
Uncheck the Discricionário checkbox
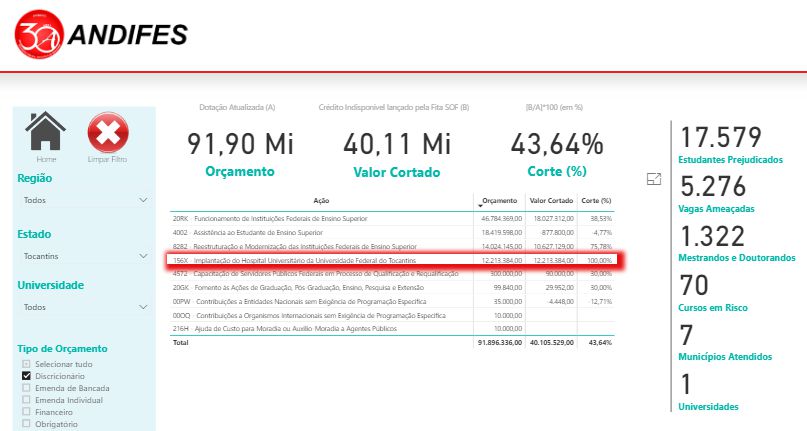click(x=27, y=375)
